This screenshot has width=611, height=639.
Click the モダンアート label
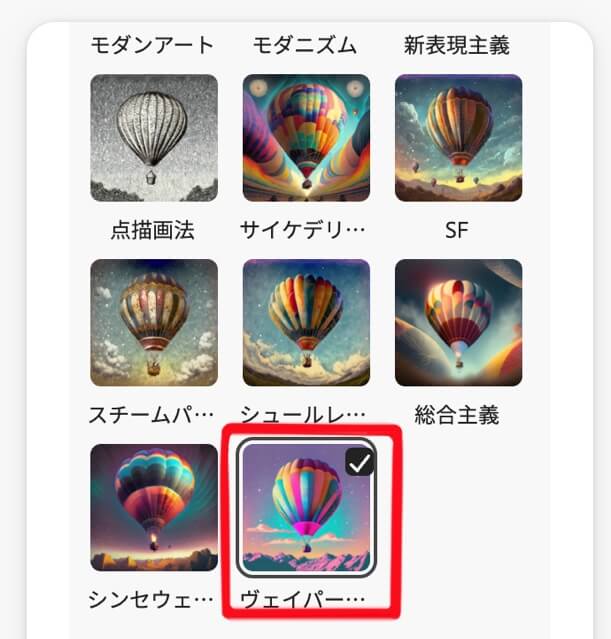152,45
